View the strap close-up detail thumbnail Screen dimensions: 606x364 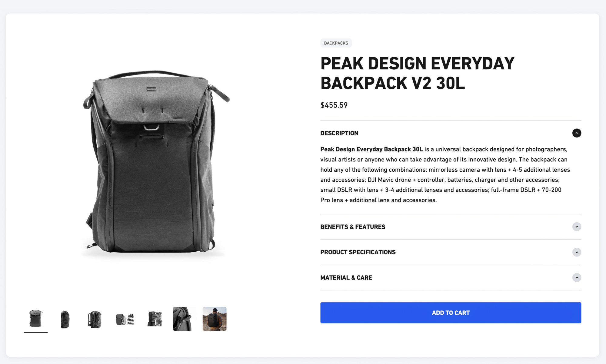184,319
